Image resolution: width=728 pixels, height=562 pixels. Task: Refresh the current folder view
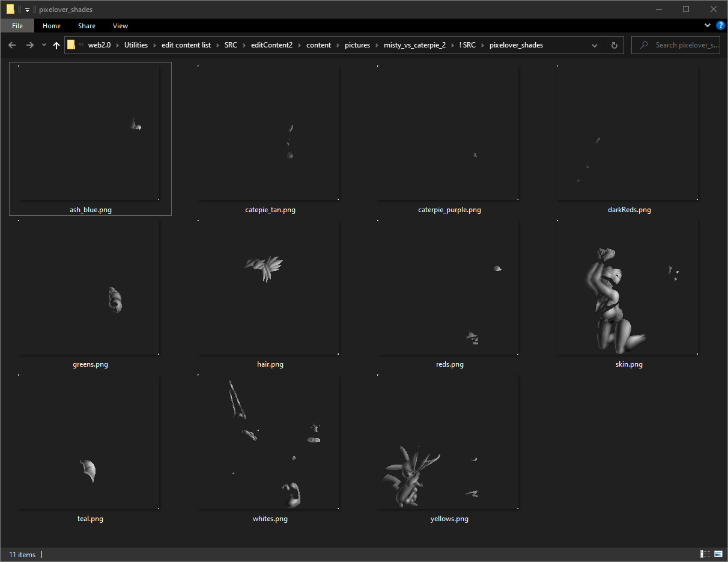pos(614,45)
